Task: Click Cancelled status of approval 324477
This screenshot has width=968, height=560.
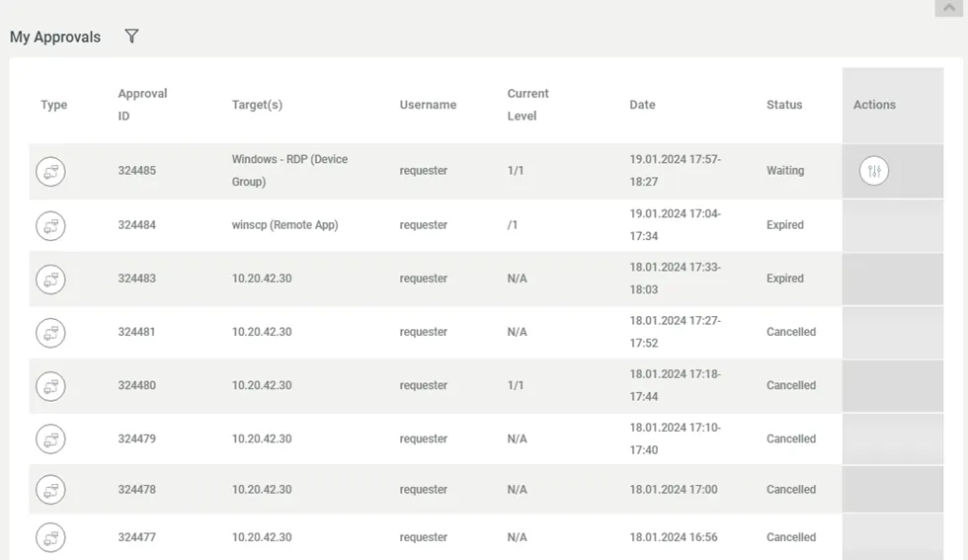Action: pyautogui.click(x=791, y=537)
